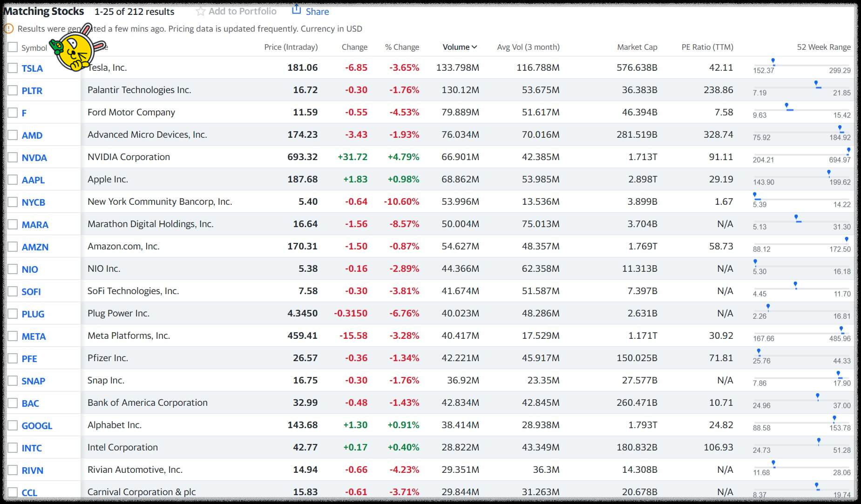Sort by Change column header
The width and height of the screenshot is (861, 504).
(354, 47)
